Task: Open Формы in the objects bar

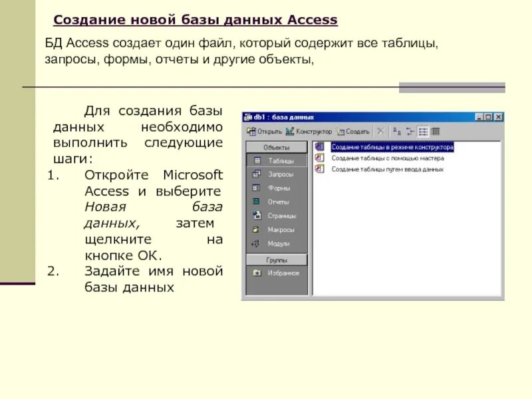Action: [277, 188]
